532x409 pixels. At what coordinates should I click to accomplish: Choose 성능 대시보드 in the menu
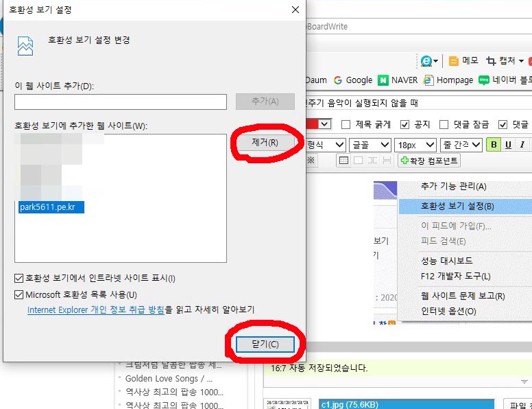(x=446, y=261)
